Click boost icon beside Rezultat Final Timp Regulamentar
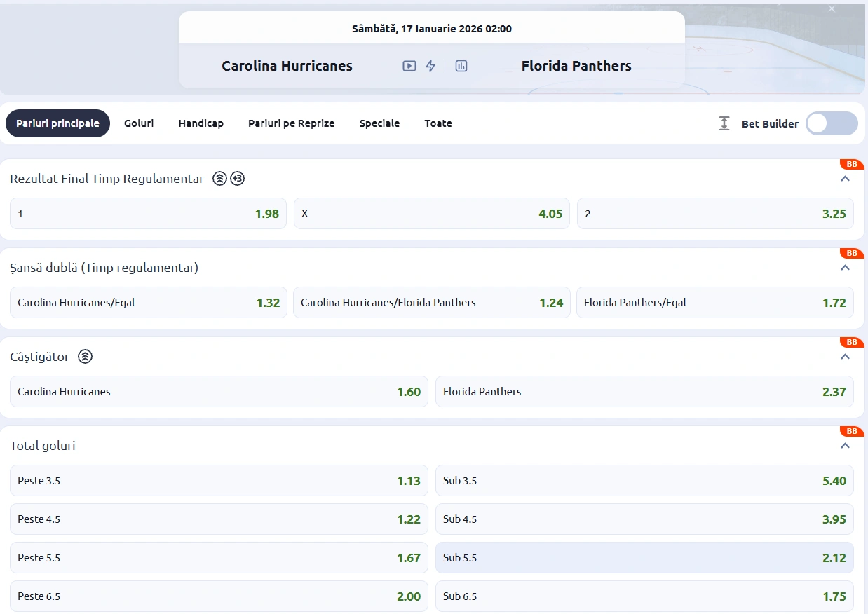Screen dimensions: 868x614 [x=219, y=179]
